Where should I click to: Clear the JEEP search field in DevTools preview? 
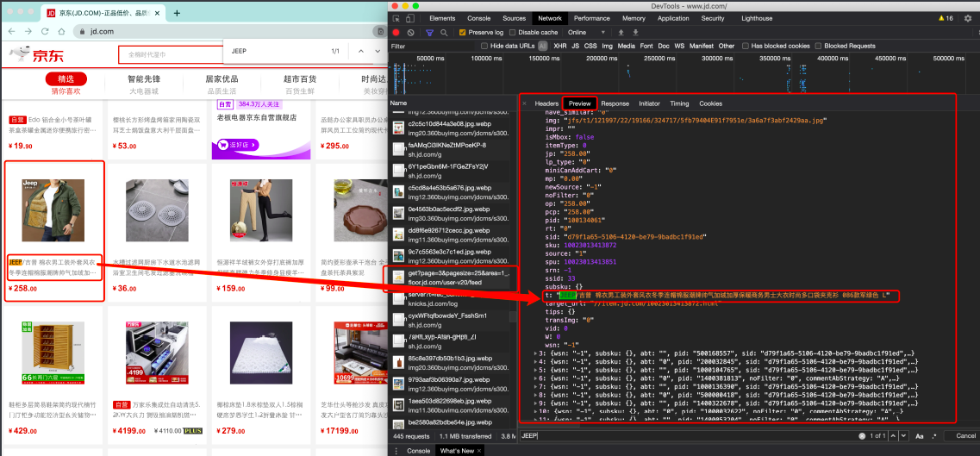[863, 436]
